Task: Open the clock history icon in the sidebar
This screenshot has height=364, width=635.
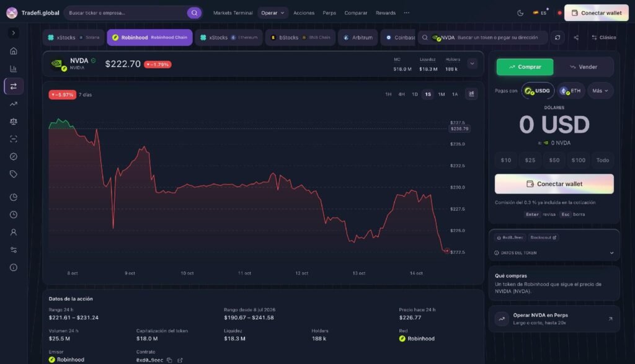Action: 14,215
